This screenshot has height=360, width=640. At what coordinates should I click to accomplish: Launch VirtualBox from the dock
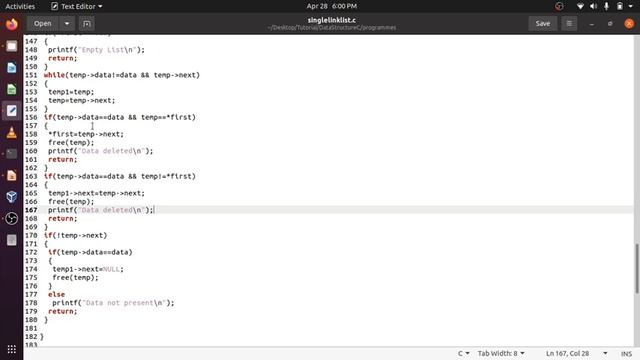(11, 197)
